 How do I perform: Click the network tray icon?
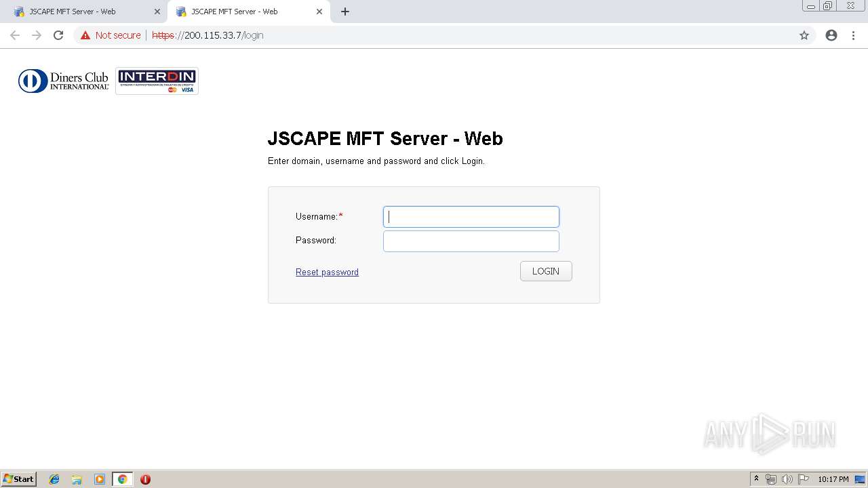[771, 479]
